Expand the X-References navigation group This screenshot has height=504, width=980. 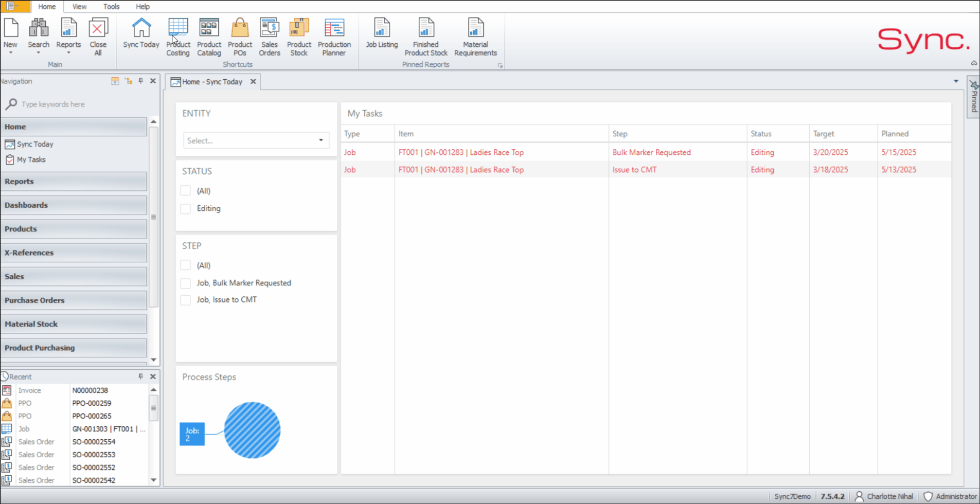pos(74,253)
